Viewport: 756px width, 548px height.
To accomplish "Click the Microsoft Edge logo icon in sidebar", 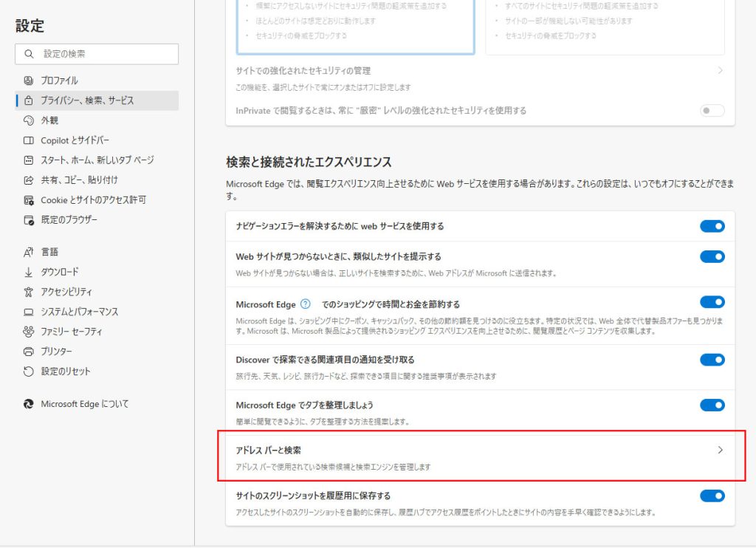I will (x=29, y=404).
